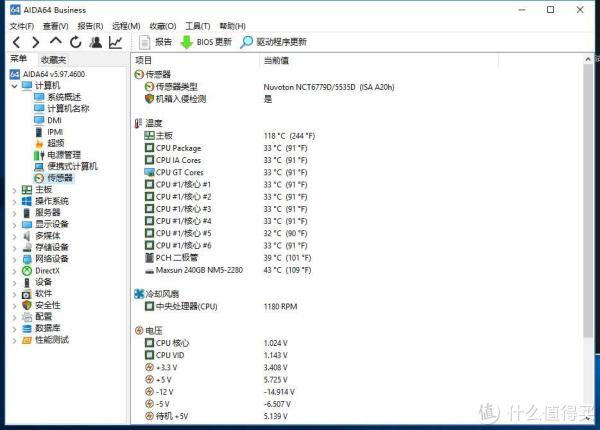Go up one level with the up arrow
The width and height of the screenshot is (600, 430).
coord(56,41)
